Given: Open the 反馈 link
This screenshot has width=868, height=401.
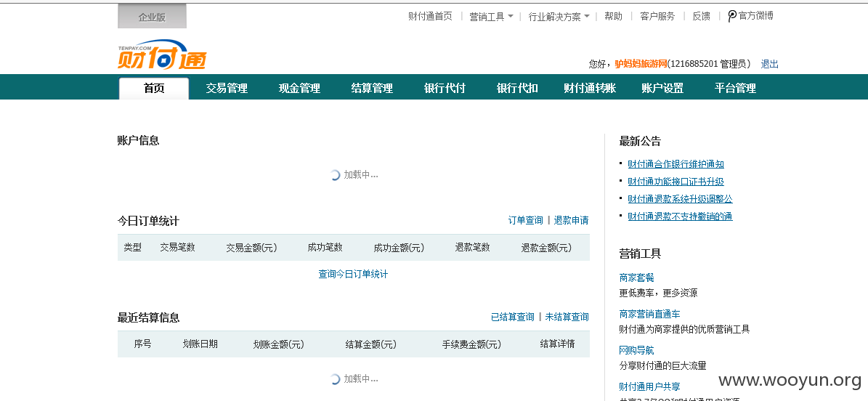Looking at the screenshot, I should [702, 16].
